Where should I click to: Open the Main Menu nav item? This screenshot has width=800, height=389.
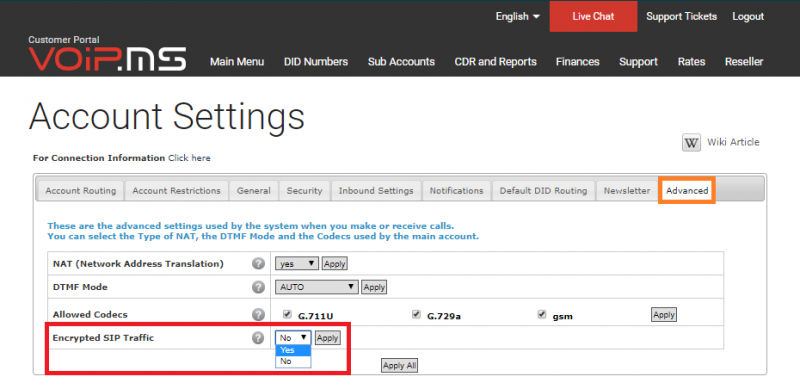click(237, 62)
